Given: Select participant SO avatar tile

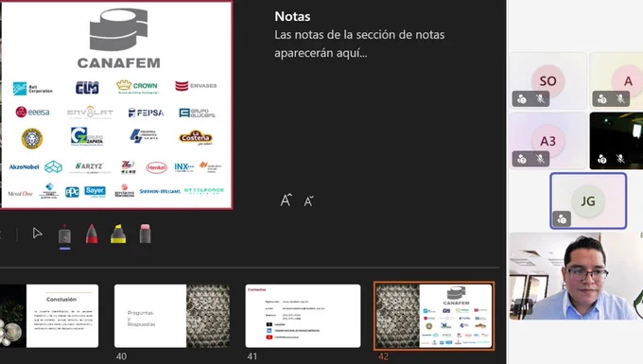Looking at the screenshot, I should [548, 80].
